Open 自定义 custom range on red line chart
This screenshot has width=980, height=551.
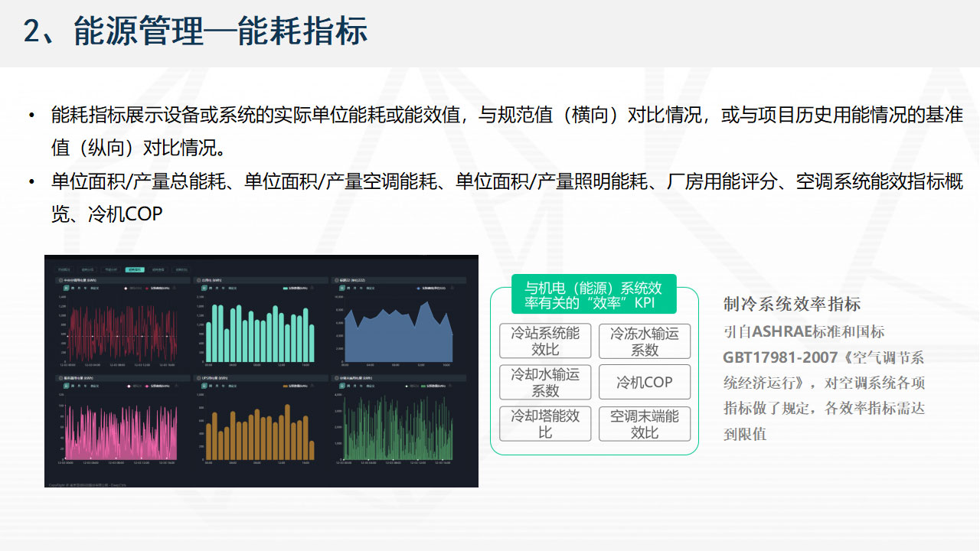click(94, 289)
